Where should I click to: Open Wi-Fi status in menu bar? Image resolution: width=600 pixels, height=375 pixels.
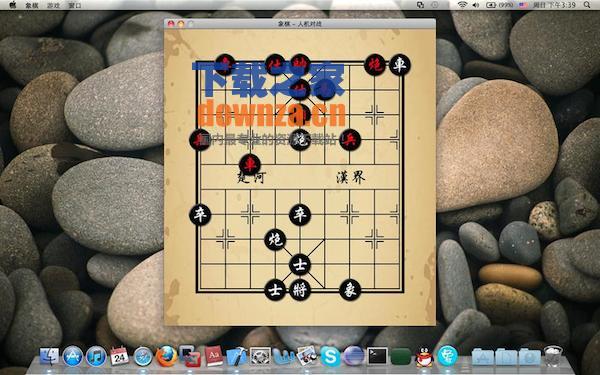tap(462, 5)
